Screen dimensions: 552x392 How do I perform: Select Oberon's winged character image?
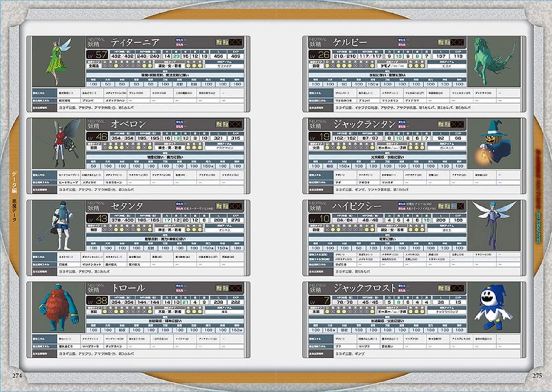(x=59, y=143)
